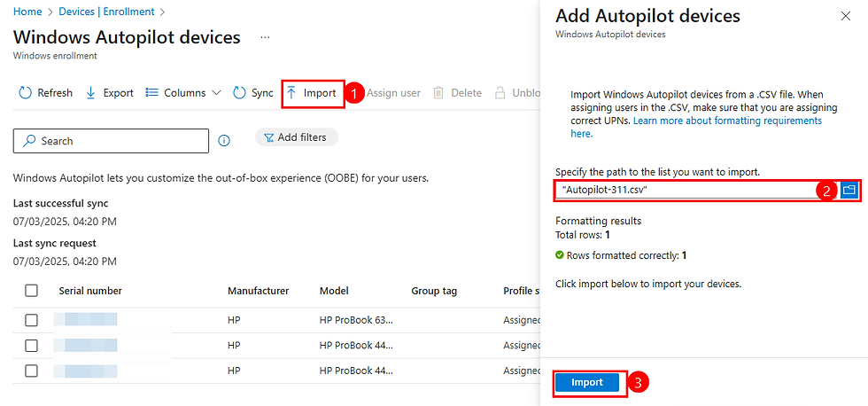Click the Add filters button

tap(297, 137)
